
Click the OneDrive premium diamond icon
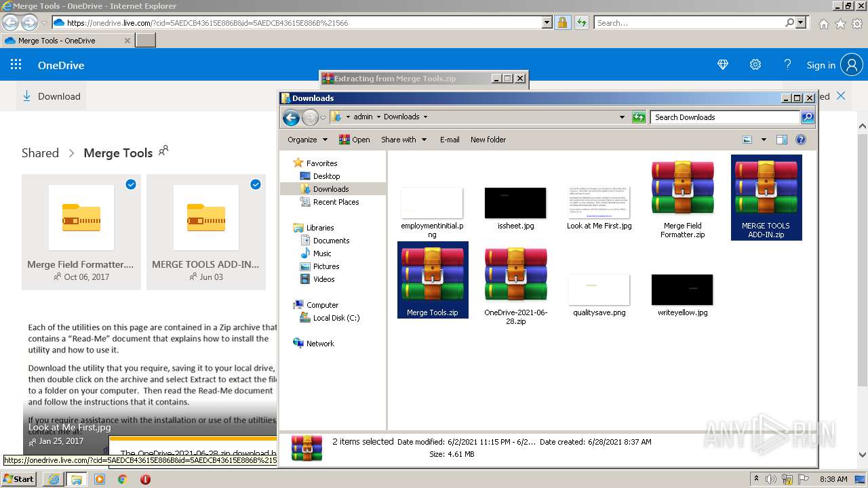(723, 65)
